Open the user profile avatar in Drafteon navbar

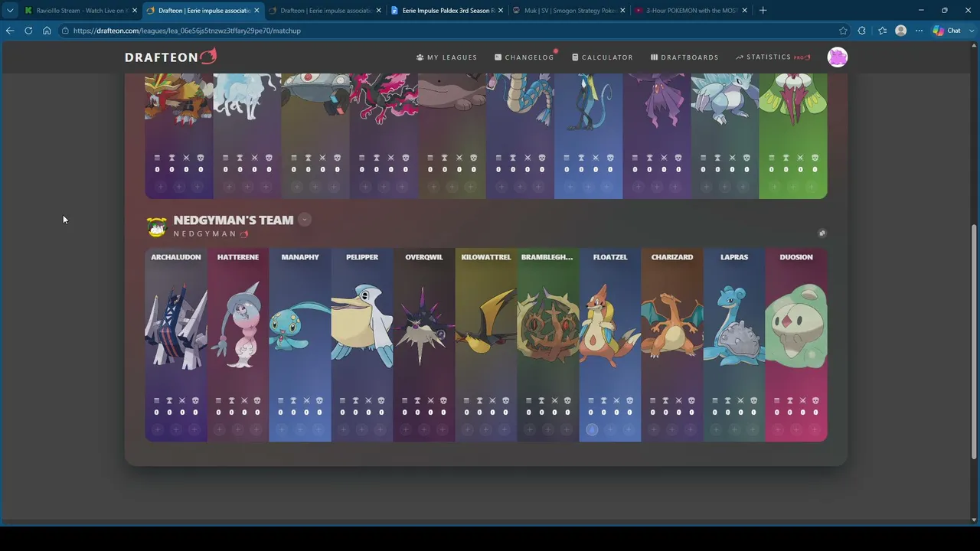[838, 57]
